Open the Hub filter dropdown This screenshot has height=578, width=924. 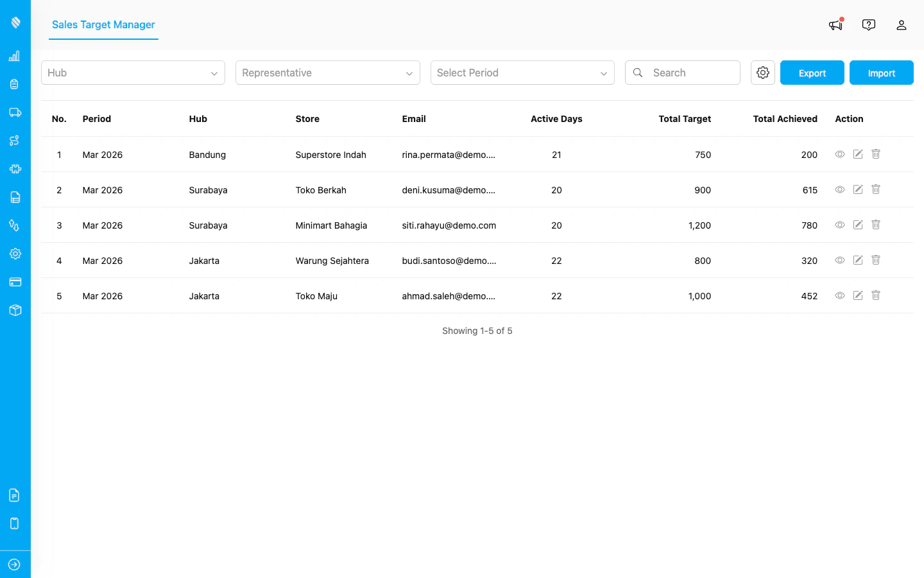pos(133,73)
